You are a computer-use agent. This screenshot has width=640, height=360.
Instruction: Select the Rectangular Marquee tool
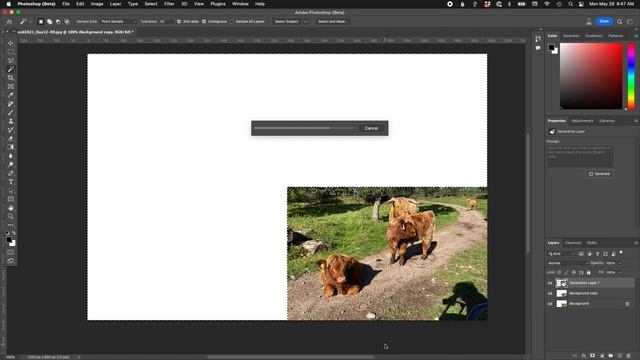tap(11, 52)
